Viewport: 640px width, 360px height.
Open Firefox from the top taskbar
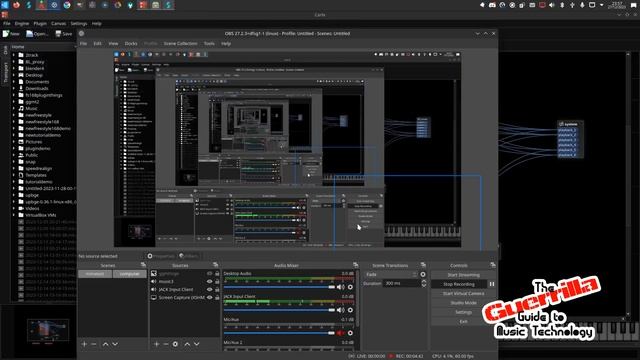(x=16, y=5)
